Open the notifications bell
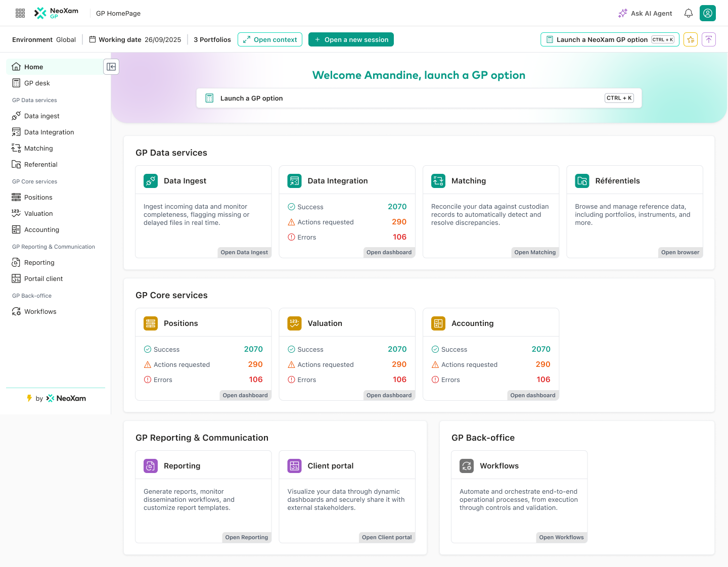The image size is (728, 567). click(x=689, y=13)
